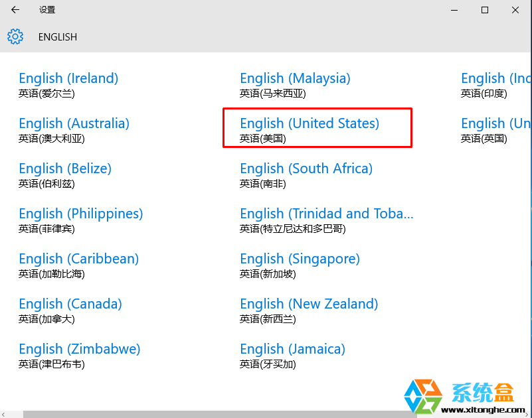Choose English (Ireland) language

[x=68, y=84]
